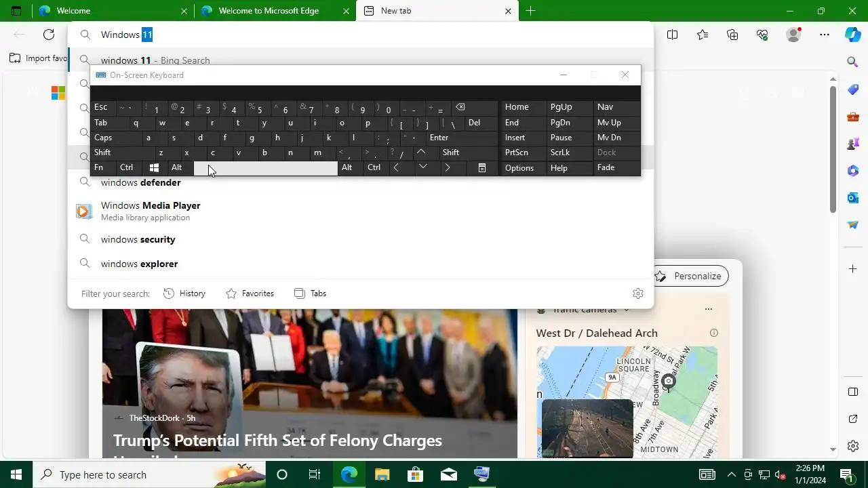868x488 pixels.
Task: Open the sidebar Microsoft 365 icon
Action: coord(853,171)
